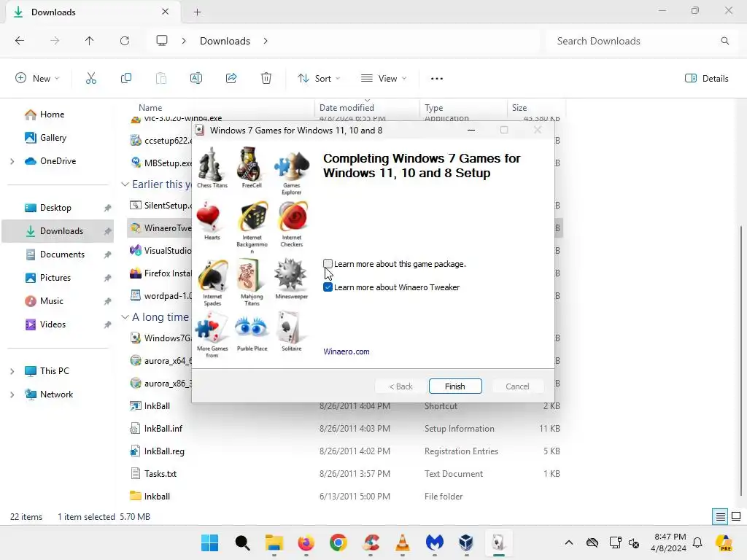Click the Rename icon in Explorer toolbar
The width and height of the screenshot is (747, 560).
pyautogui.click(x=196, y=78)
